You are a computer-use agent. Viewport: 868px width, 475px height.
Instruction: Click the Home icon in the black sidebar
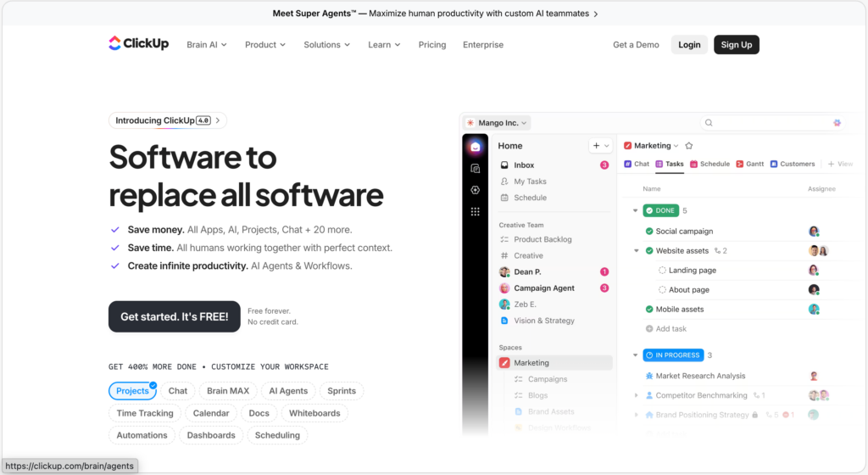click(476, 147)
